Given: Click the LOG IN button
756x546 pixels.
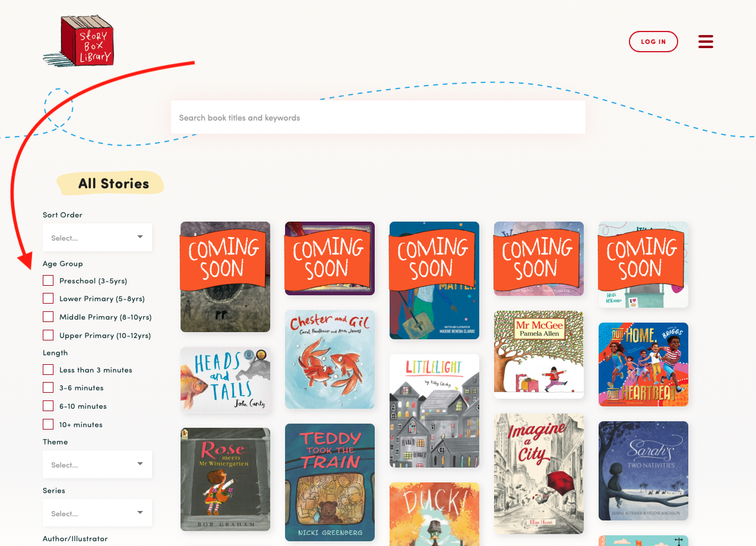Looking at the screenshot, I should pyautogui.click(x=653, y=42).
